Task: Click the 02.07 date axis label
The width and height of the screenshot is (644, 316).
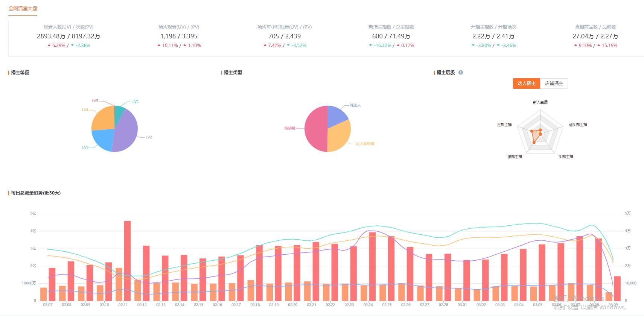Action: 48,305
